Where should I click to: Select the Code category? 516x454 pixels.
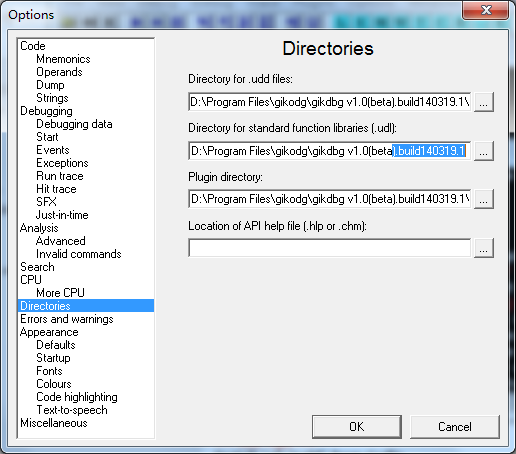pyautogui.click(x=33, y=46)
